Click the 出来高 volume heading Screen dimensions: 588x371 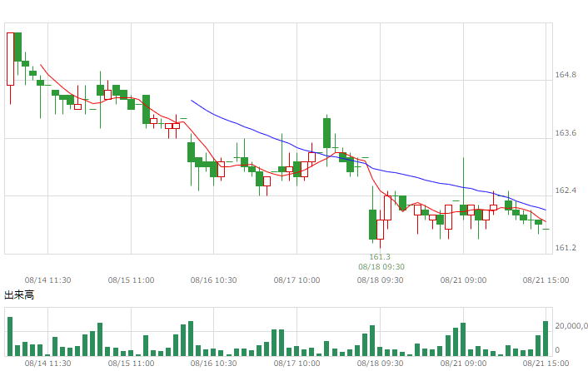(x=19, y=295)
